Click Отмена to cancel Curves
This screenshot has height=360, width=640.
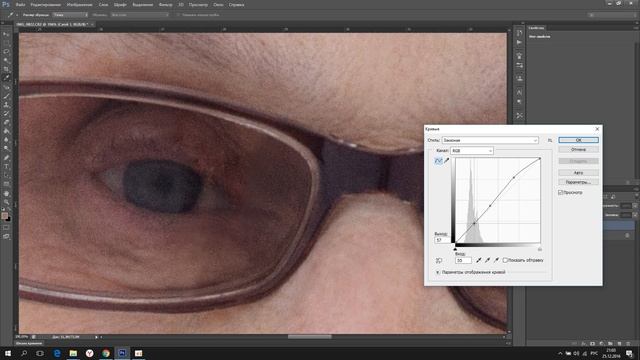pos(578,150)
